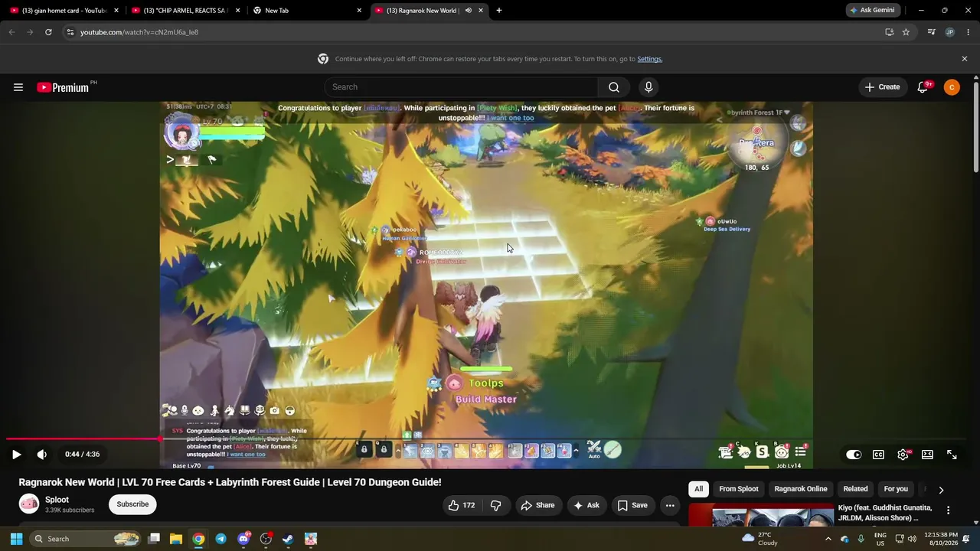980x551 pixels.
Task: Open the Chrome profile menu
Action: 950,32
